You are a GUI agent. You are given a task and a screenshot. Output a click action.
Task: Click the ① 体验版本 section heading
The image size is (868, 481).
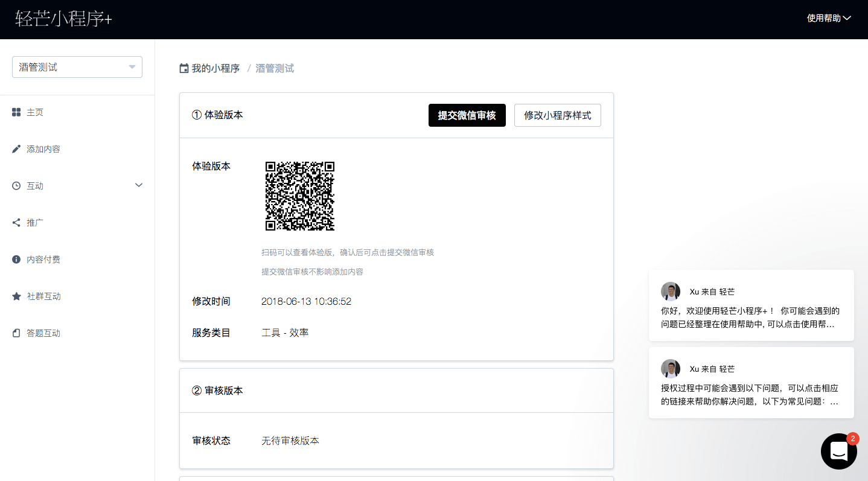pos(217,115)
